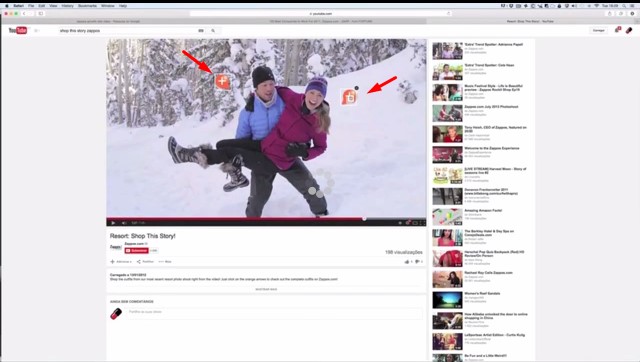This screenshot has height=362, width=640.
Task: Open the Help menu
Action: tap(123, 6)
